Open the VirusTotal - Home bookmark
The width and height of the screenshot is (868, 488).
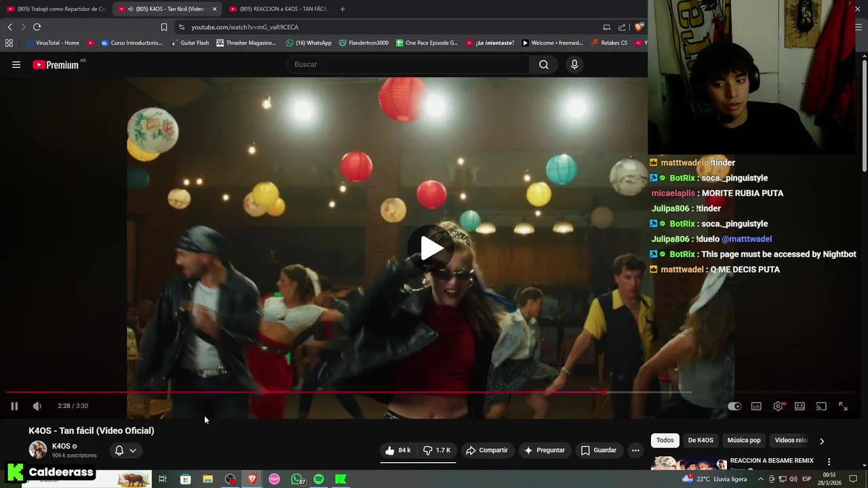point(53,43)
